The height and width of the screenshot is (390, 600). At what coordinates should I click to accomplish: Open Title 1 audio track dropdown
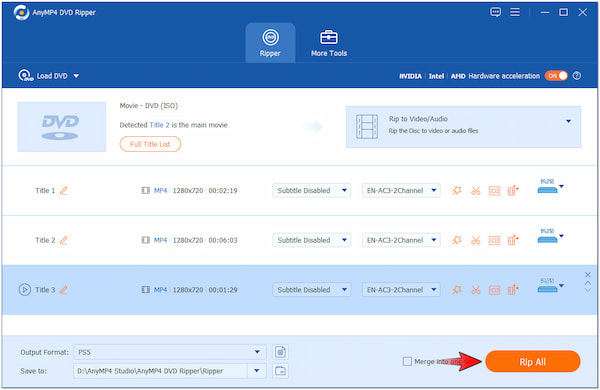click(x=401, y=191)
